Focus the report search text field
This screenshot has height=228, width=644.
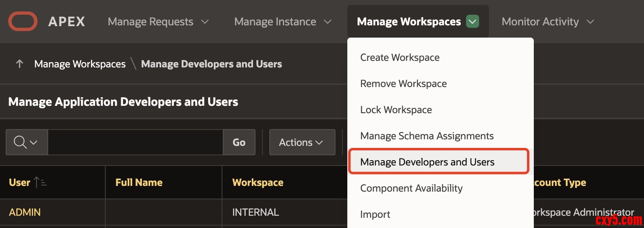pyautogui.click(x=135, y=142)
